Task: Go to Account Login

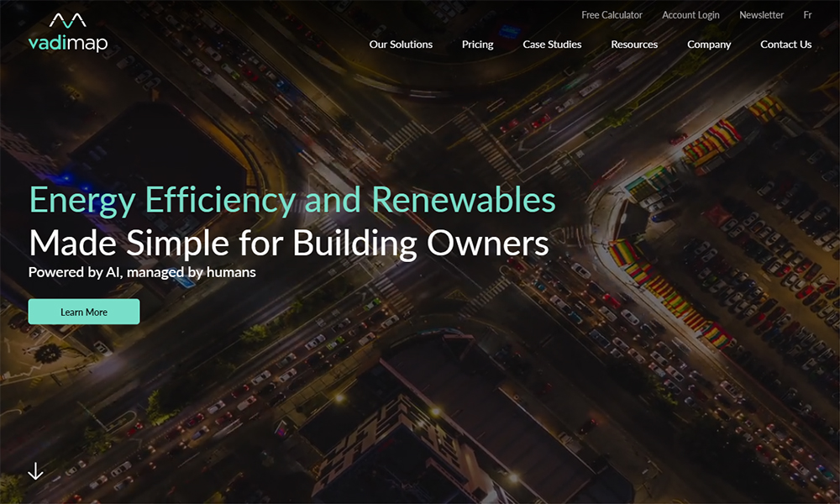Action: tap(690, 15)
